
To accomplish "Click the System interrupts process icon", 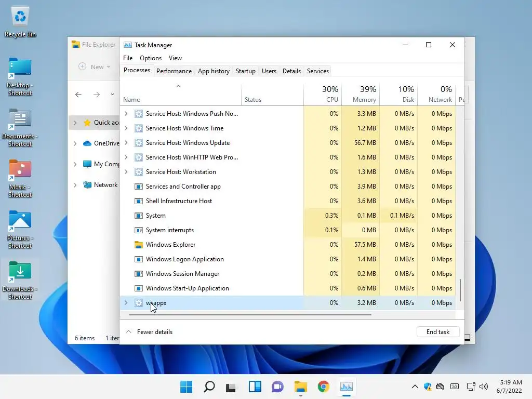I will 138,230.
